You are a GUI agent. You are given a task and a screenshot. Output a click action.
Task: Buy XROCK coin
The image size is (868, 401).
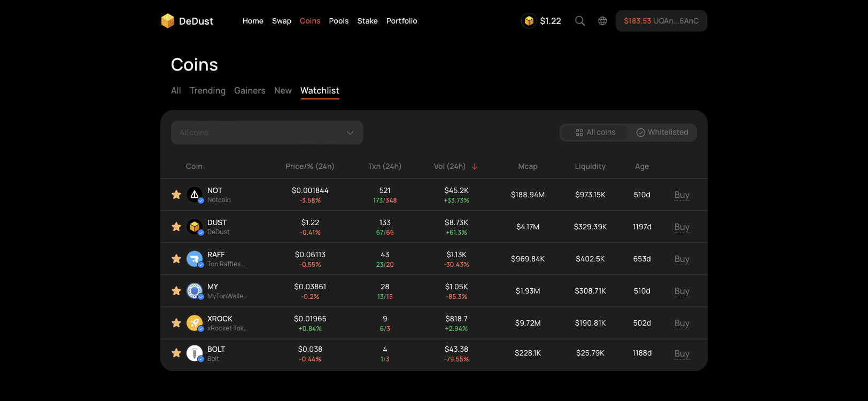click(682, 323)
